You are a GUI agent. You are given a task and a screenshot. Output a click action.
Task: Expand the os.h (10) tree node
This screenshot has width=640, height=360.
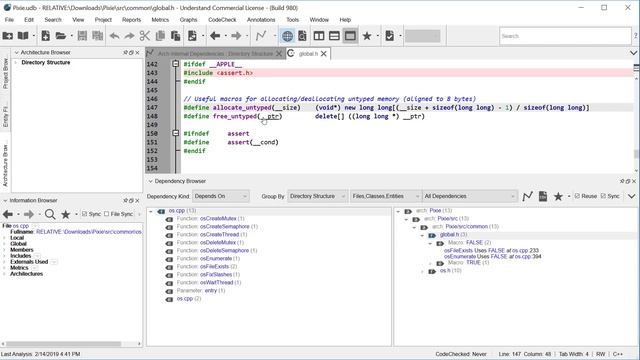pyautogui.click(x=422, y=271)
